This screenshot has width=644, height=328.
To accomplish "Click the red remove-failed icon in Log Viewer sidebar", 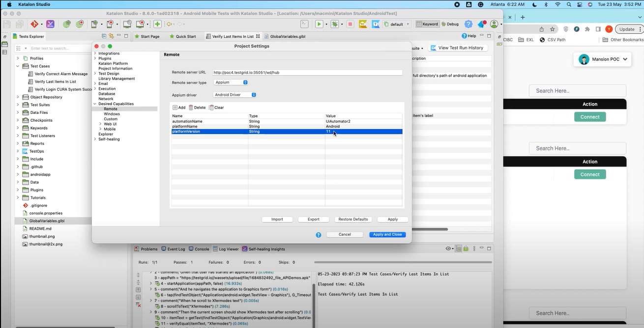I will click(x=138, y=305).
